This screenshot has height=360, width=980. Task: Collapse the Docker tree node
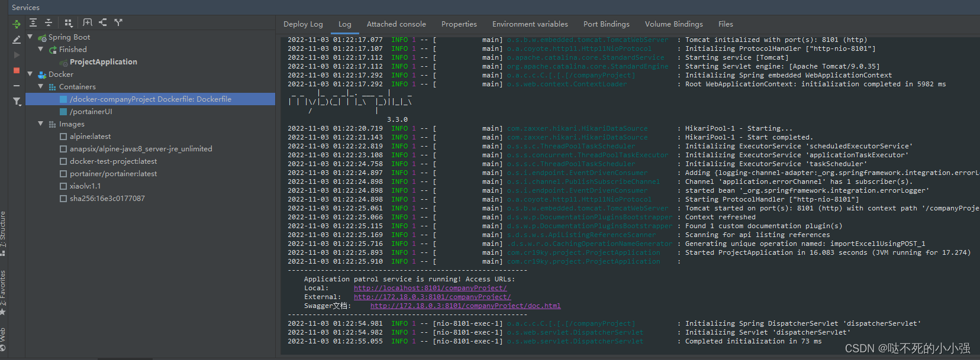(30, 74)
